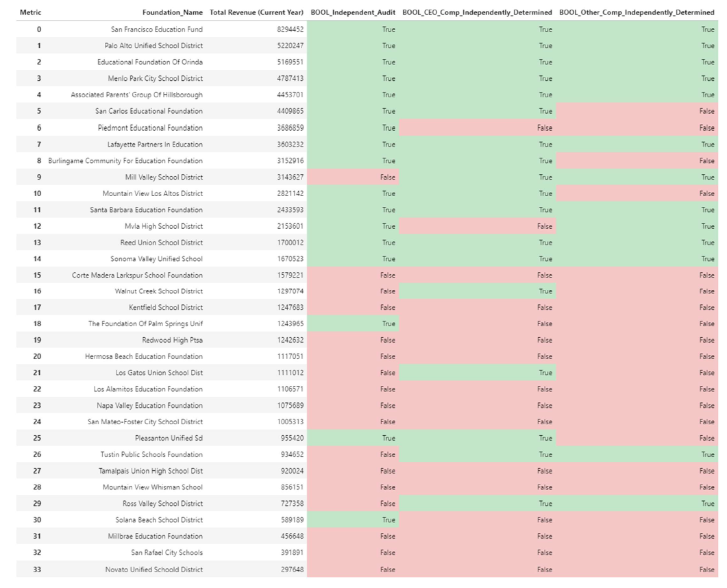Image resolution: width=727 pixels, height=588 pixels.
Task: Click the Novato Unified Schoold District cell
Action: (154, 569)
